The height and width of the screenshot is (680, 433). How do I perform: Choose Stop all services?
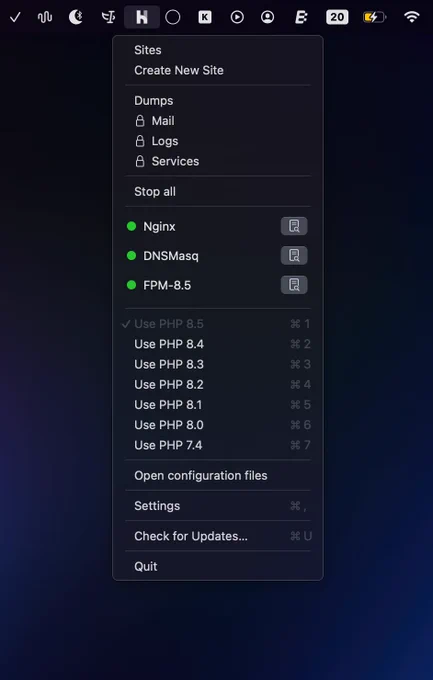coord(218,192)
